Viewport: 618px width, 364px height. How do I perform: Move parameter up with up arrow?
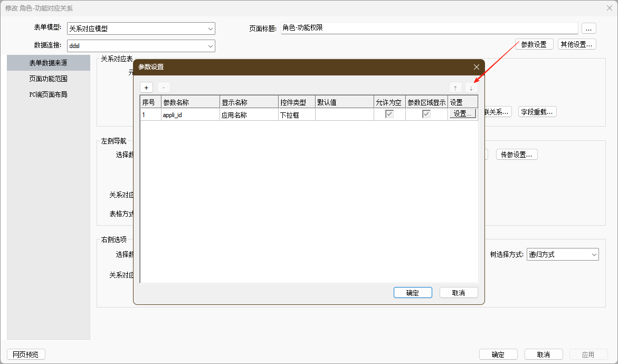pyautogui.click(x=455, y=88)
